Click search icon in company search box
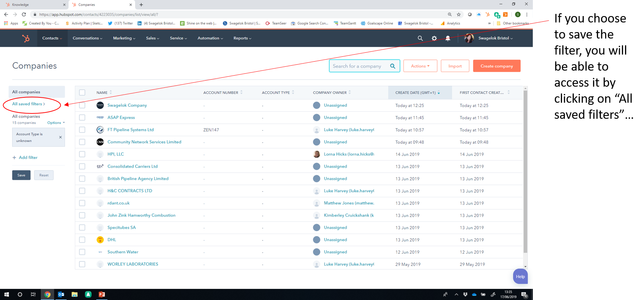The image size is (644, 300). click(393, 66)
